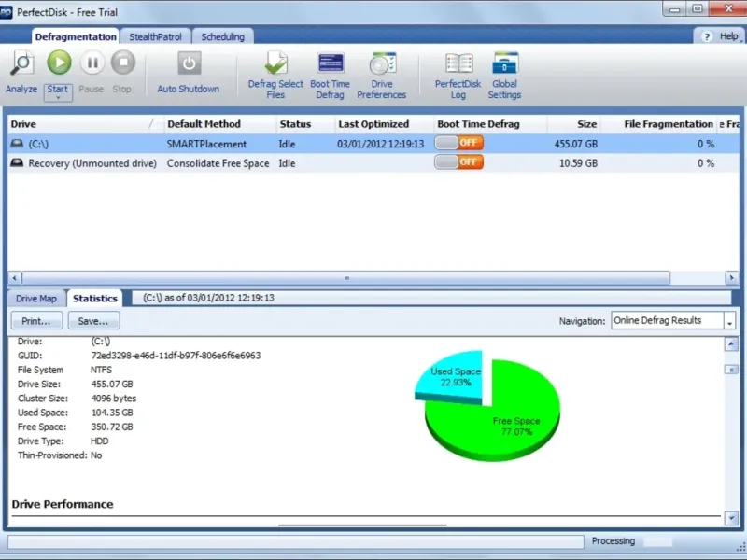The width and height of the screenshot is (747, 560).
Task: Click the bottom progress bar
Action: [295, 542]
